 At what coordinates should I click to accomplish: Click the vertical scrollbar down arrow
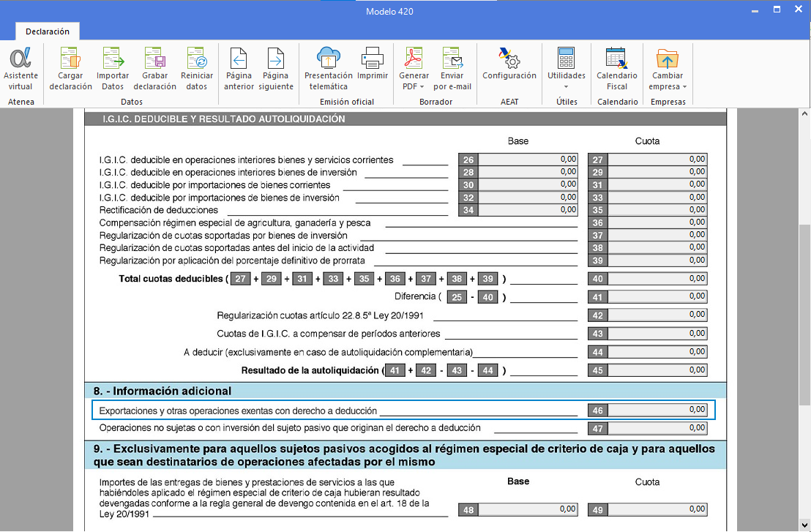(804, 525)
